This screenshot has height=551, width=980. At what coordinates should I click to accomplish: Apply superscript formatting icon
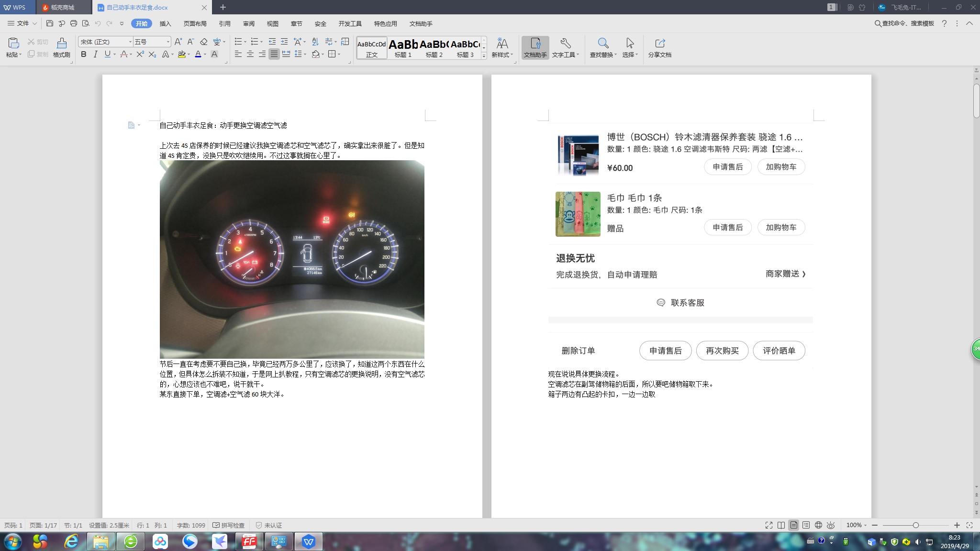[x=140, y=55]
